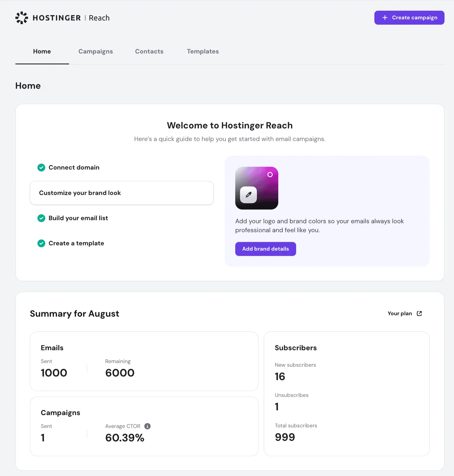454x476 pixels.
Task: Click the purple color picker gradient image
Action: (x=257, y=188)
